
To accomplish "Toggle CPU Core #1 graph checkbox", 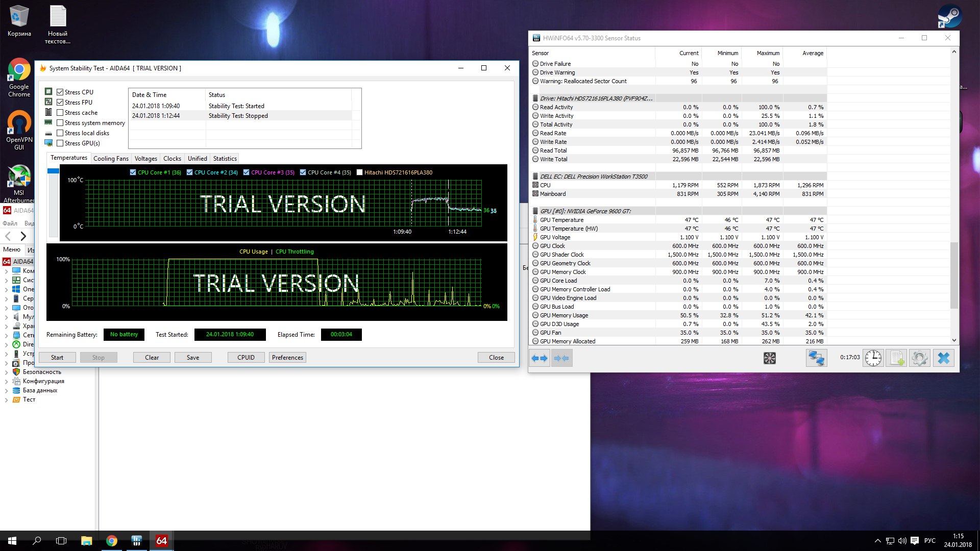I will 133,172.
